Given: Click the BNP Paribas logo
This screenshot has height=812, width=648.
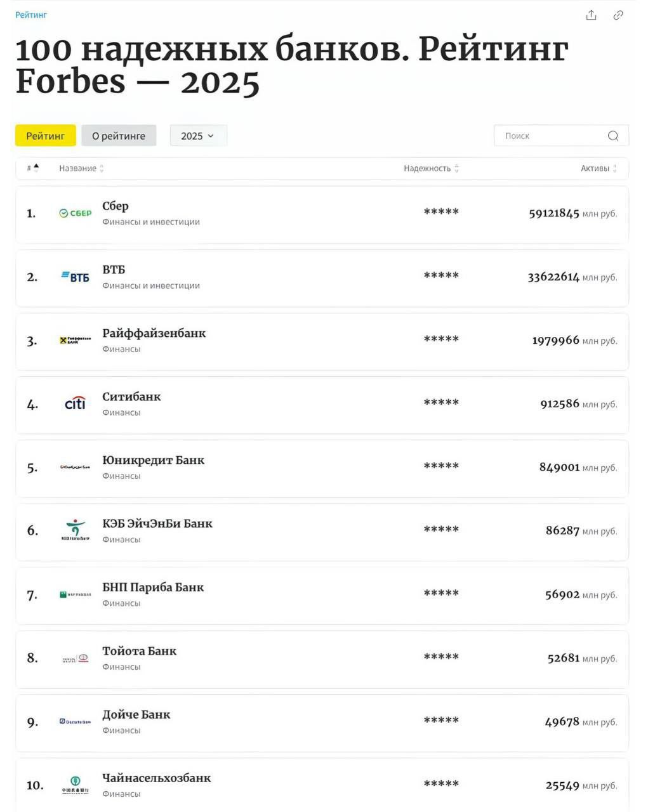Looking at the screenshot, I should point(76,594).
